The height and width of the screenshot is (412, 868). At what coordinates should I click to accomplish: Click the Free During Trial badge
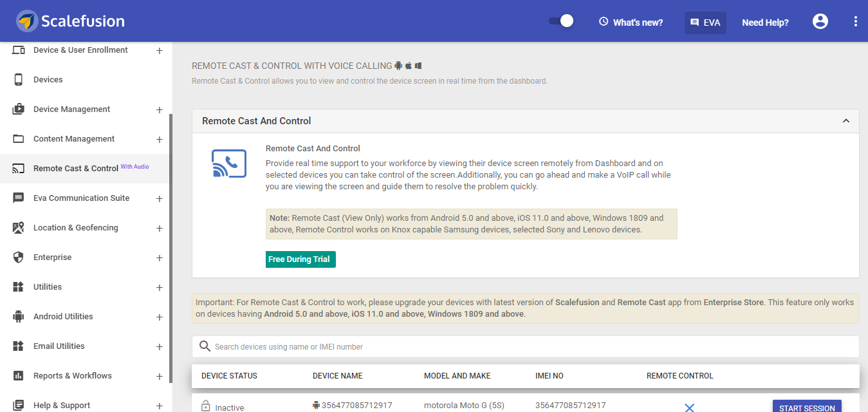point(300,259)
